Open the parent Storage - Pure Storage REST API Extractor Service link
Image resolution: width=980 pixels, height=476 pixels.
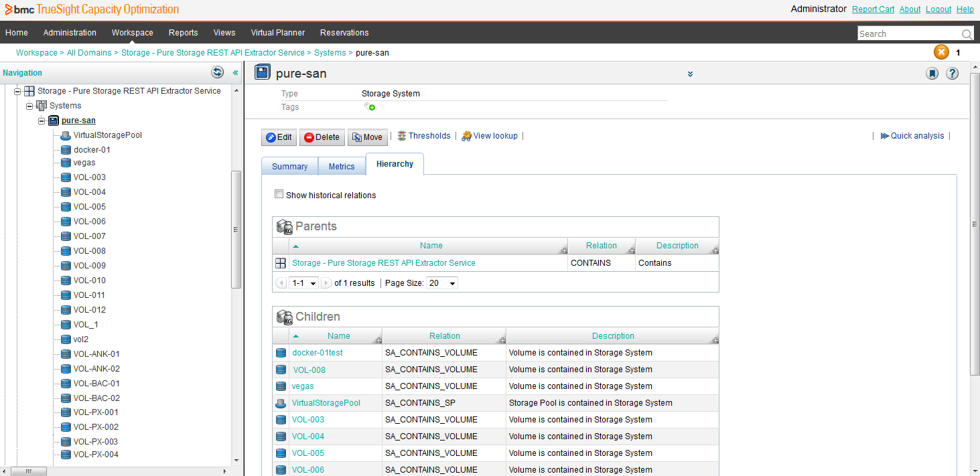click(x=384, y=263)
